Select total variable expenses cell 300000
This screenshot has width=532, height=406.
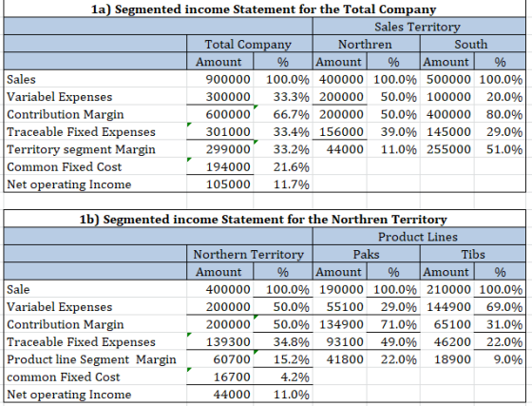pos(219,97)
